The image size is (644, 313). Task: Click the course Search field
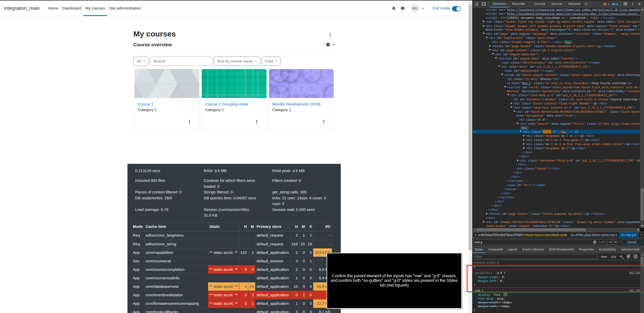tap(181, 61)
